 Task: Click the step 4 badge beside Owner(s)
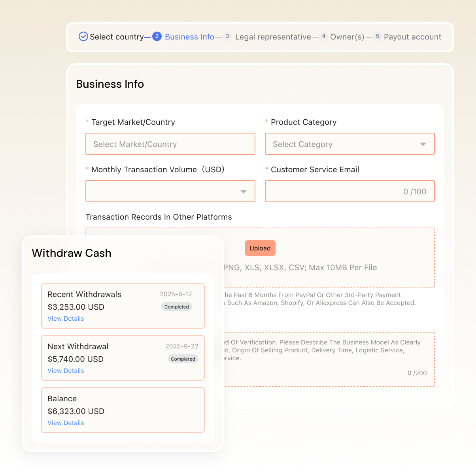[323, 36]
